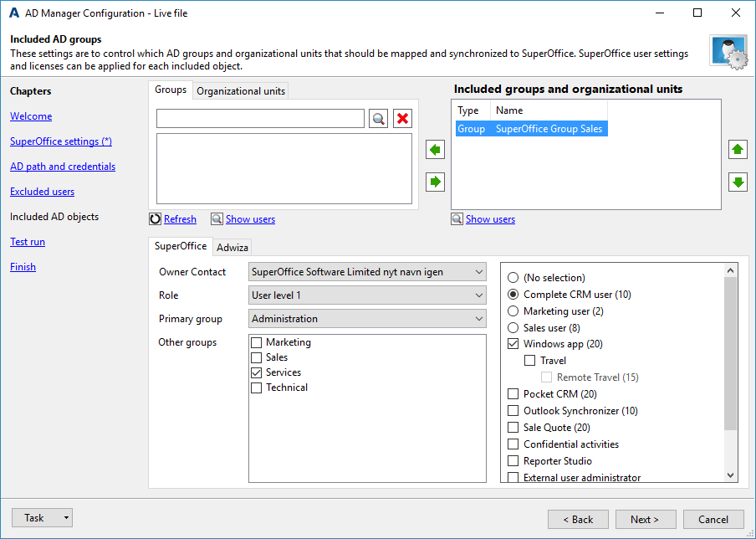The image size is (756, 539).
Task: Click the green left arrow button
Action: 435,150
